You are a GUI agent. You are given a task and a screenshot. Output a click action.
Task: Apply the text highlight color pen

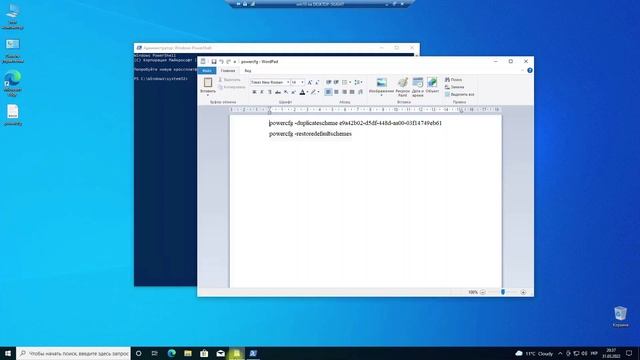pos(313,92)
